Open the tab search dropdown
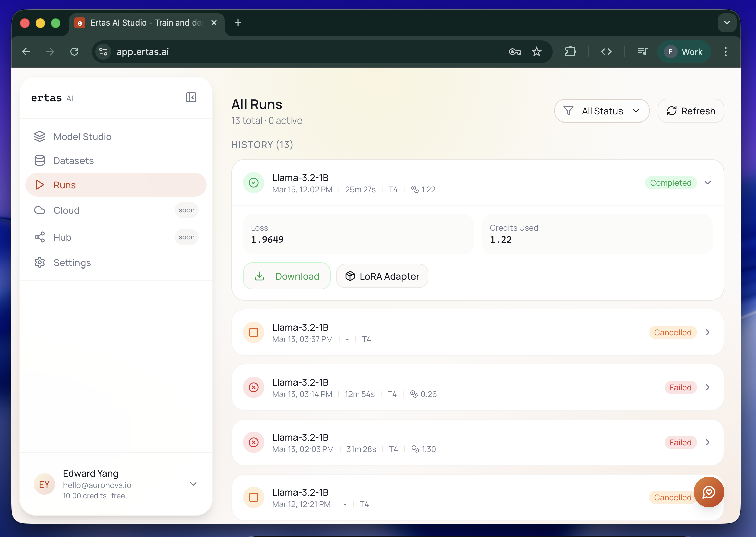 (727, 23)
